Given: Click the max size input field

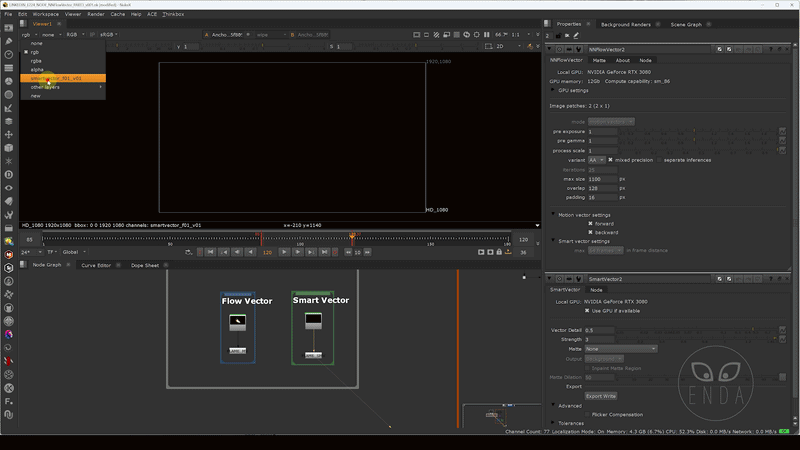Looking at the screenshot, I should [603, 179].
